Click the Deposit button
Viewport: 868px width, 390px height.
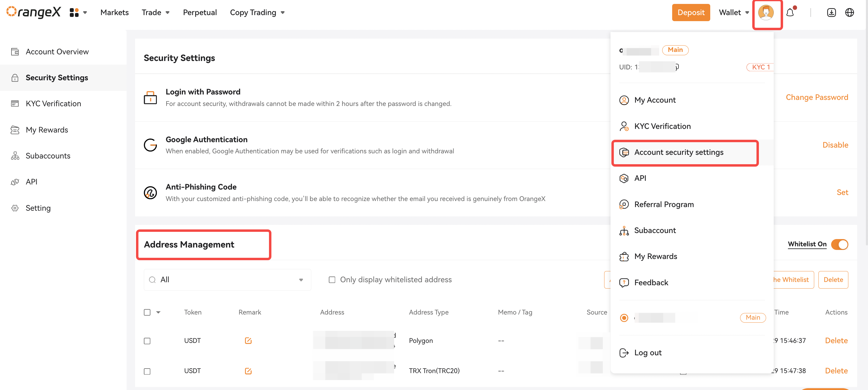691,12
